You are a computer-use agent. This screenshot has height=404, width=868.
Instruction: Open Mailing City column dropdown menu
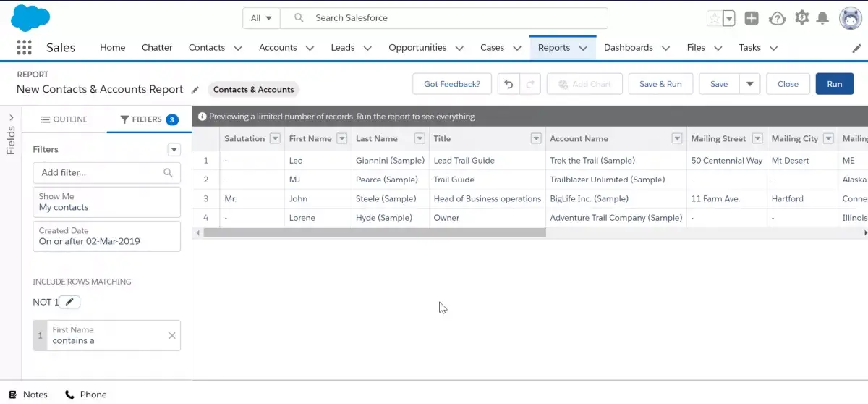(830, 139)
